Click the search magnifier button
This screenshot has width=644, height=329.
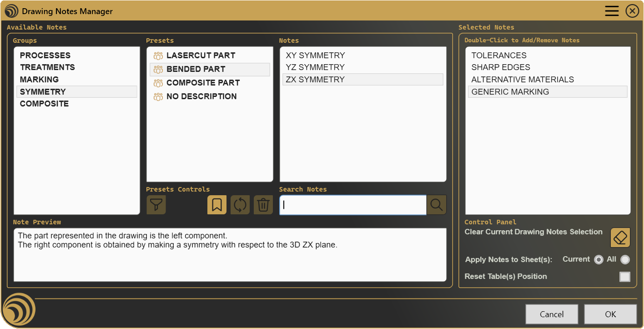coord(437,205)
